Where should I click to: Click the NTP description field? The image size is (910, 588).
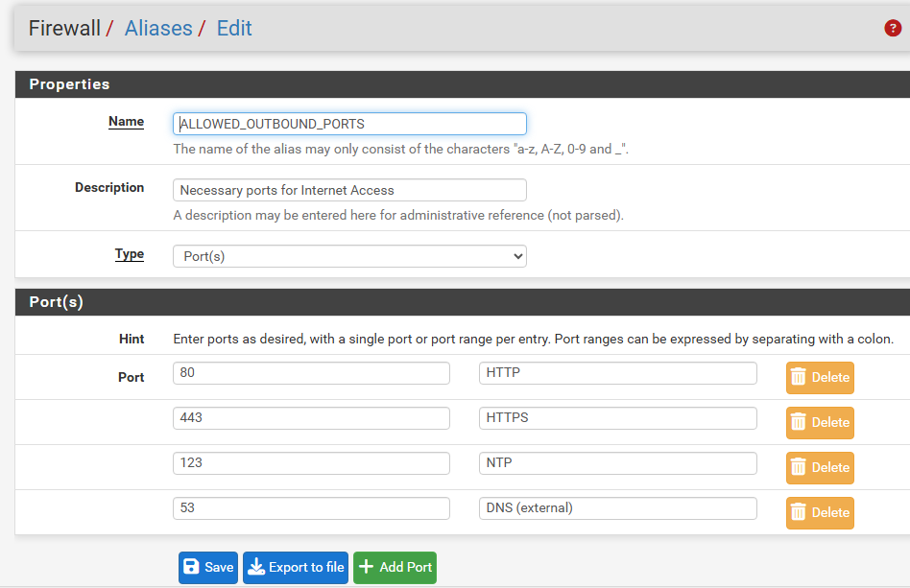point(617,463)
